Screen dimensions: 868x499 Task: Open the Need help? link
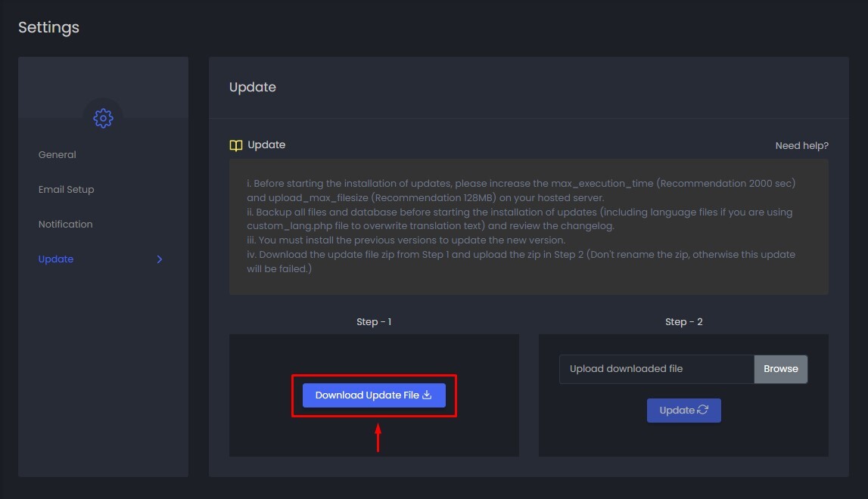pos(801,145)
